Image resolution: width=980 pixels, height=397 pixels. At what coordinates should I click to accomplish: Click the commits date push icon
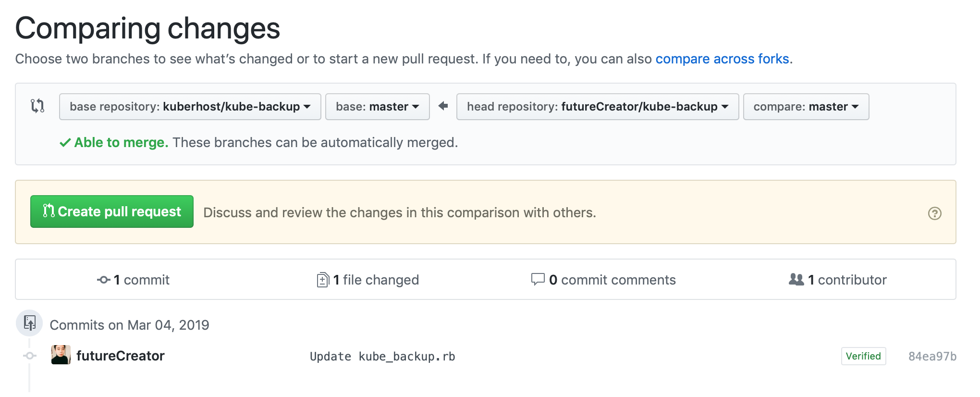[x=30, y=323]
